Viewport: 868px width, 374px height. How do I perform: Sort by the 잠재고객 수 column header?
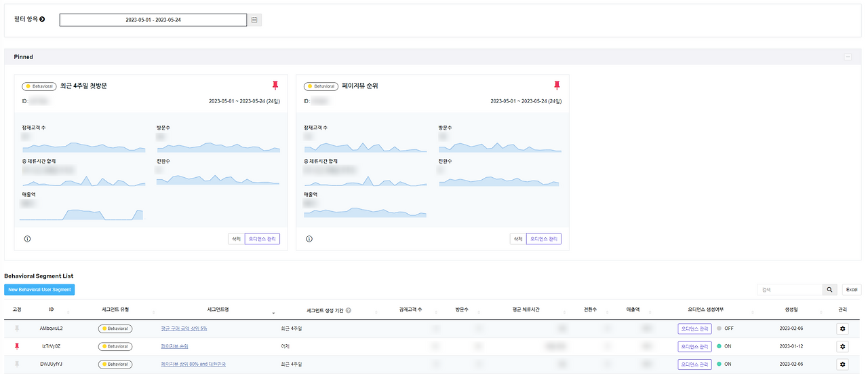click(411, 310)
